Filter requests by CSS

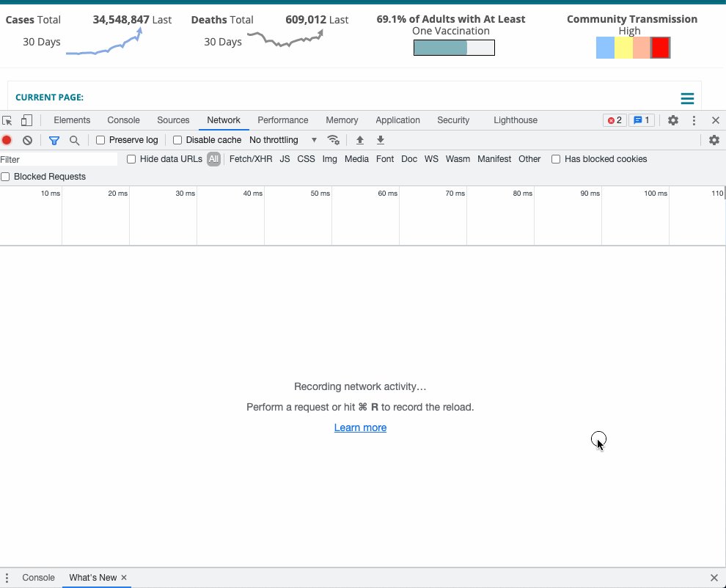tap(306, 159)
